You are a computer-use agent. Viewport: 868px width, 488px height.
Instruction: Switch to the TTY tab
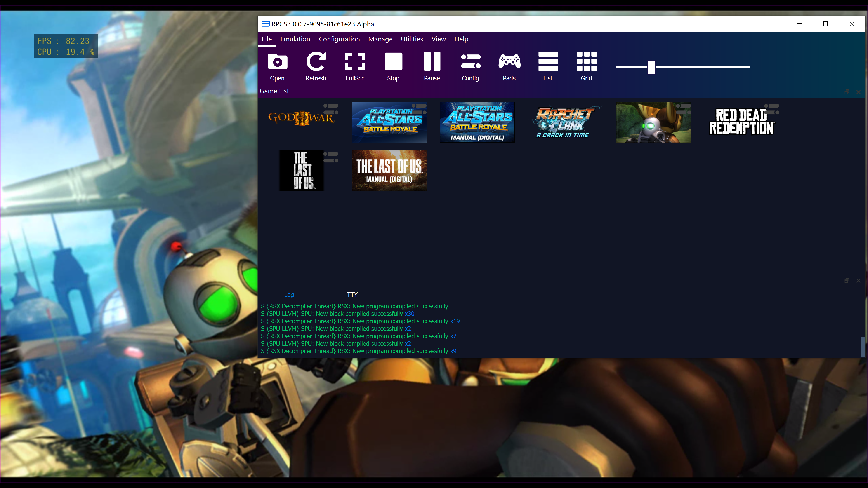[352, 295]
